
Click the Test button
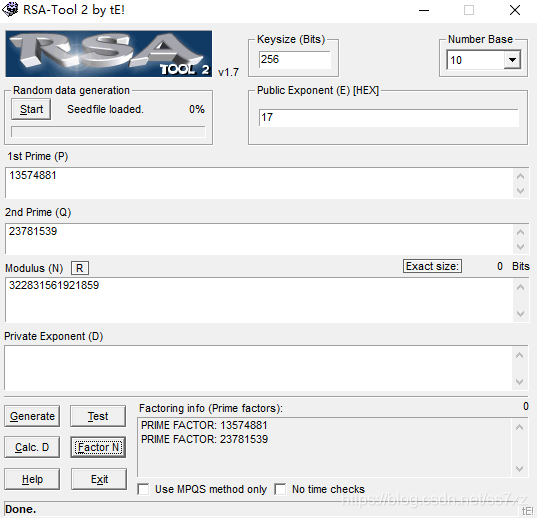98,416
